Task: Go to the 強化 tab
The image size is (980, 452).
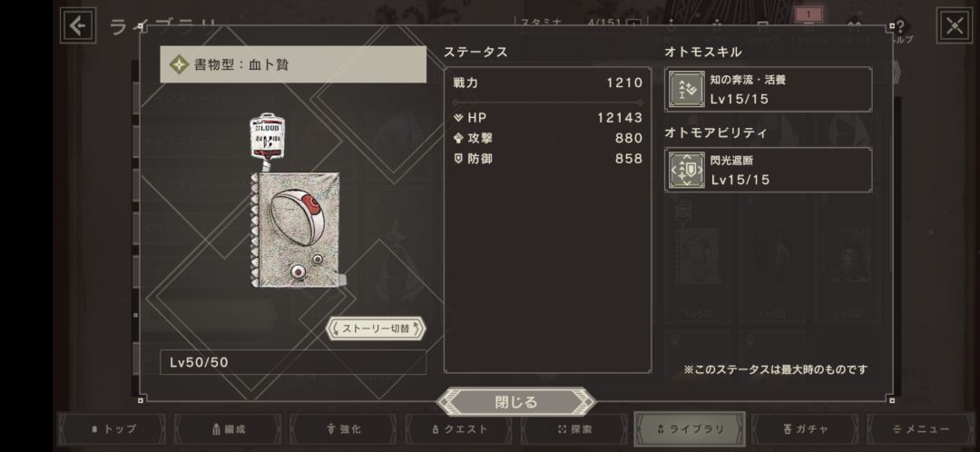Action: coord(343,429)
